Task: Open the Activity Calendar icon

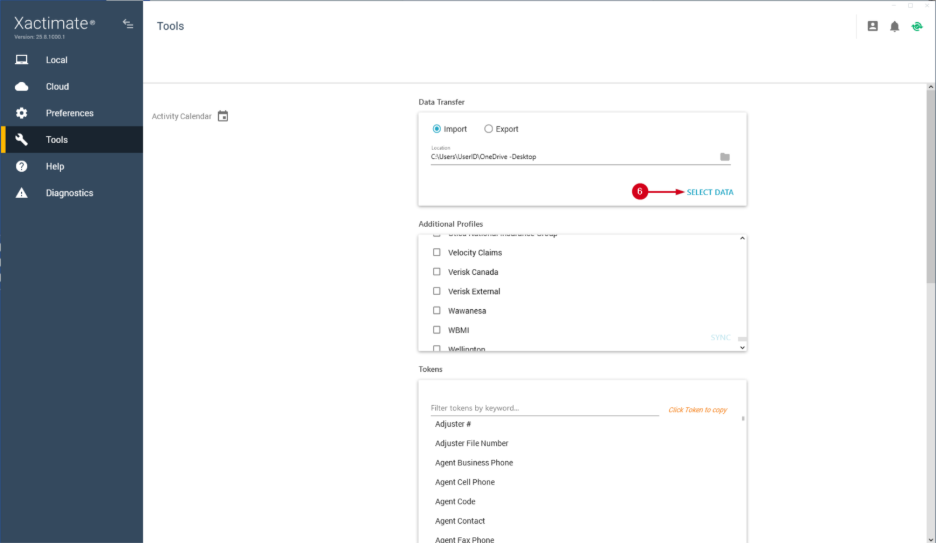Action: point(223,116)
